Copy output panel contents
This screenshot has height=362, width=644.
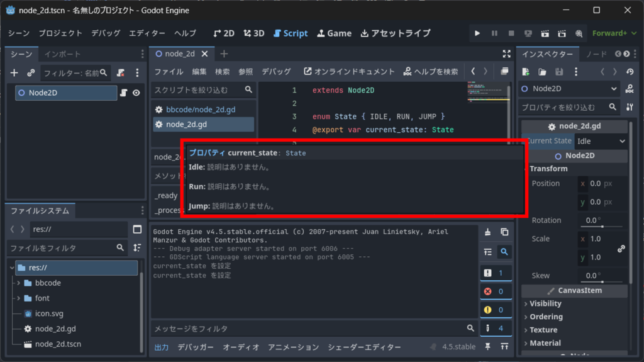(504, 232)
